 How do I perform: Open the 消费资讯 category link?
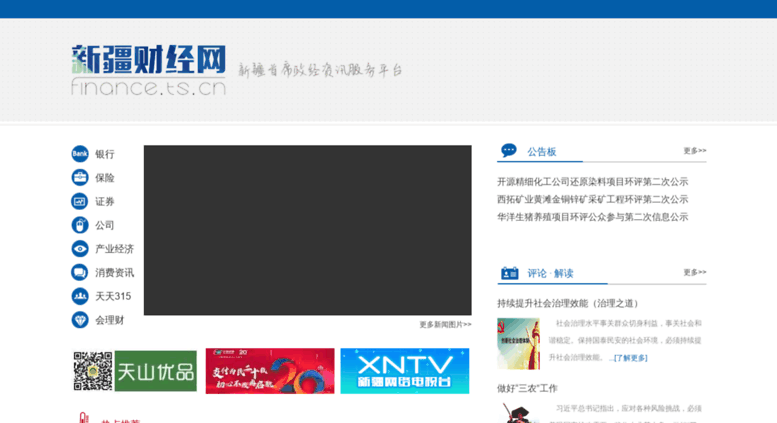tap(114, 273)
